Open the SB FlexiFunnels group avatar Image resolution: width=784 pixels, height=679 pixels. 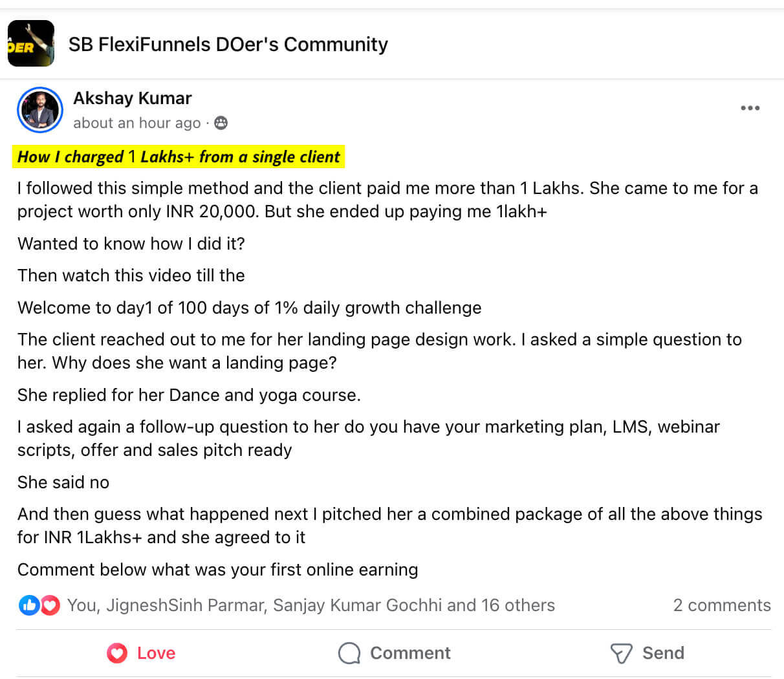click(x=31, y=43)
